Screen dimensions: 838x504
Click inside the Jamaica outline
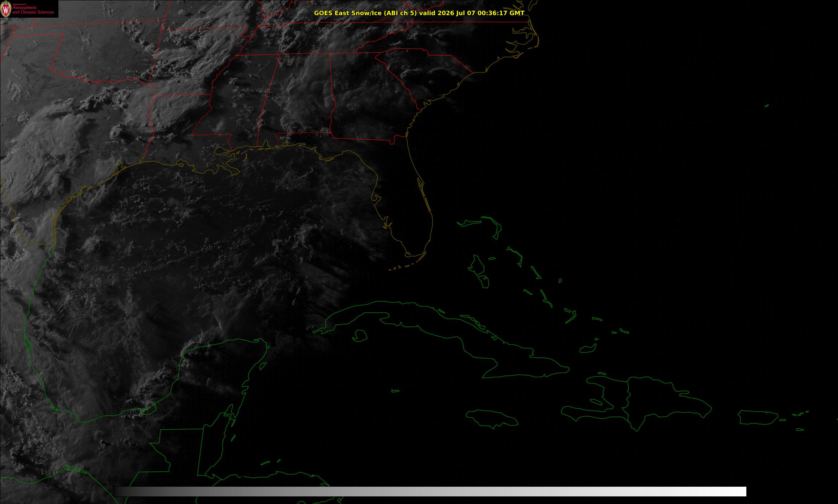click(x=492, y=418)
